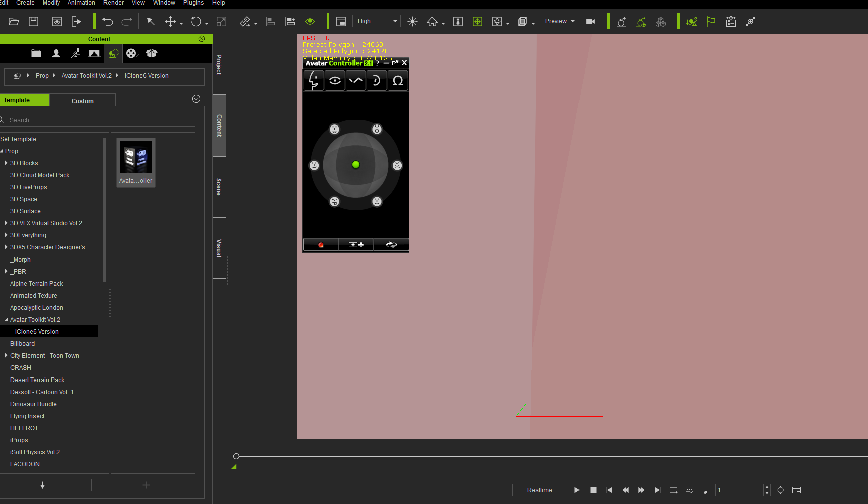Click the Billboard item in the content tree
Image resolution: width=868 pixels, height=504 pixels.
click(x=23, y=344)
